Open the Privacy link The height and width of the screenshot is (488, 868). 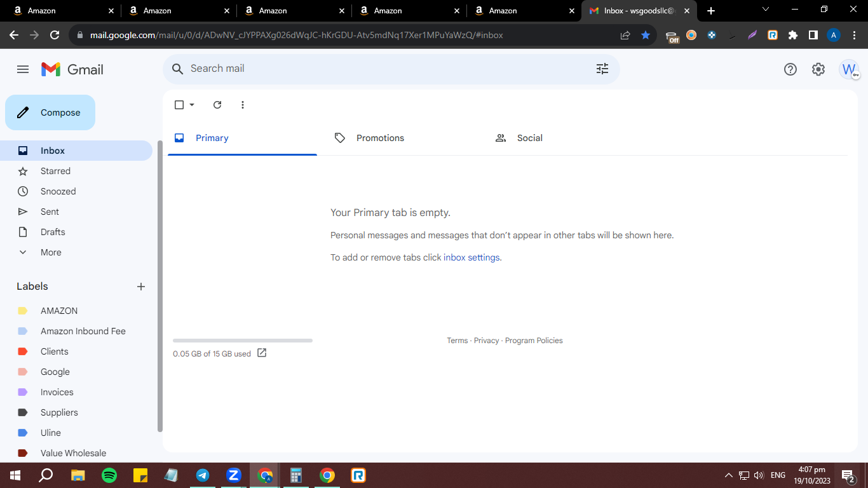(x=486, y=341)
